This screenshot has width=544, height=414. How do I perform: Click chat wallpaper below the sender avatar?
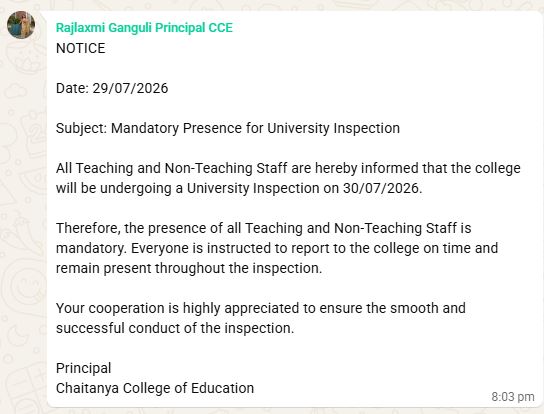[x=23, y=208]
